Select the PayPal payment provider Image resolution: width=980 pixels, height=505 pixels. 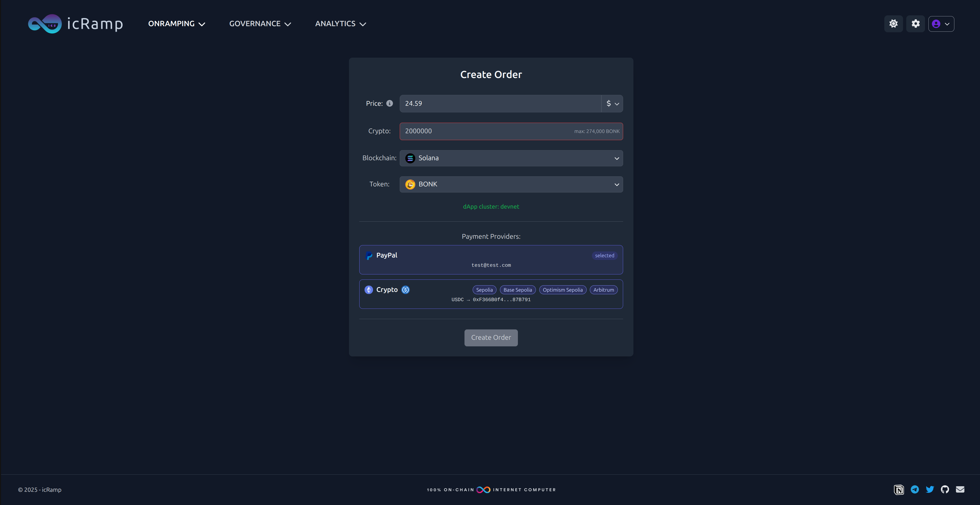point(491,260)
